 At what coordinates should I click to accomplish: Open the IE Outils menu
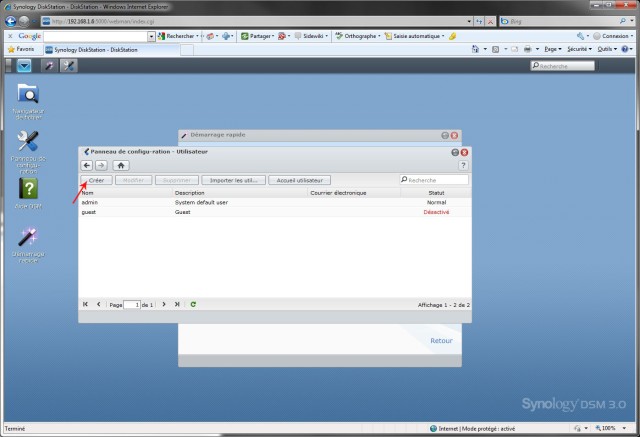[607, 49]
